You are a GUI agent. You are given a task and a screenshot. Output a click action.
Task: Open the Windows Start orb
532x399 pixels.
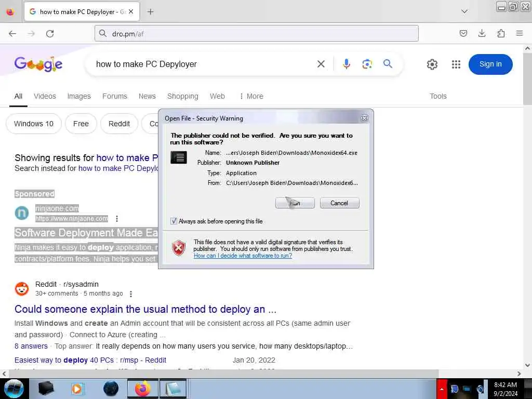(x=14, y=389)
